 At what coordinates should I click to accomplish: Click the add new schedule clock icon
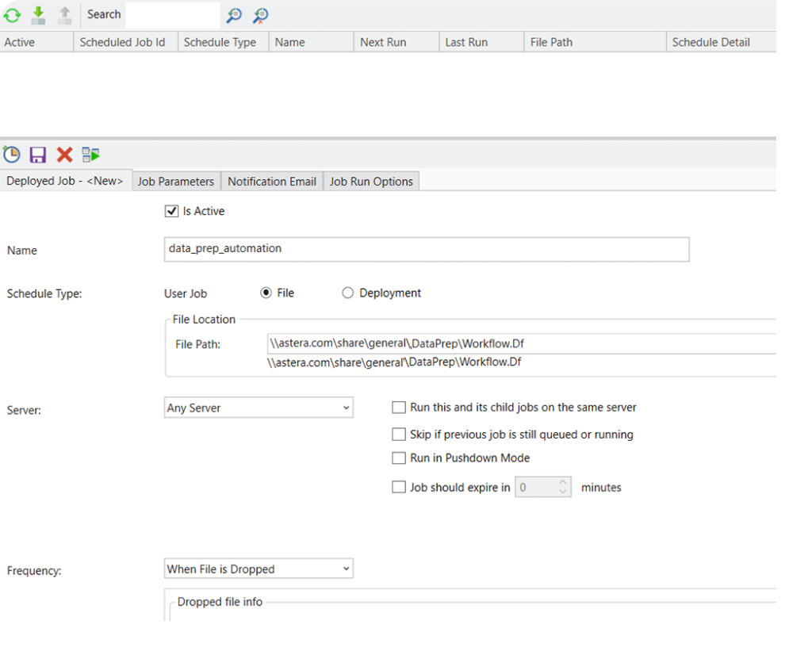coord(12,155)
